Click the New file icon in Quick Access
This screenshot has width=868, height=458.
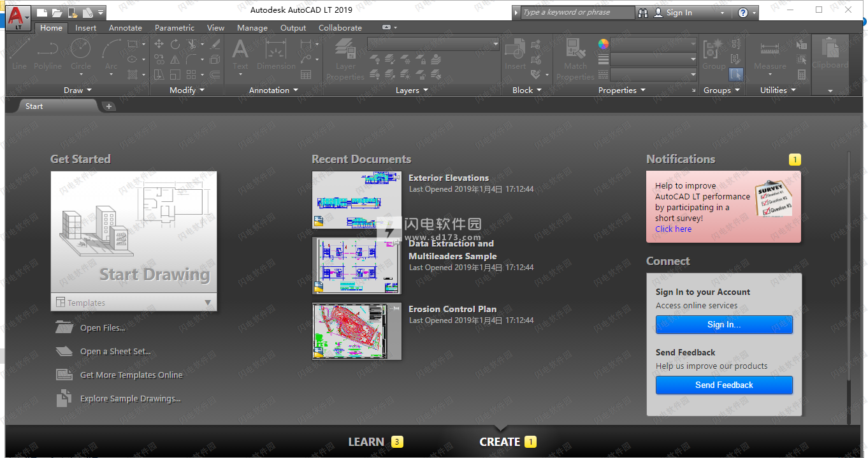tap(43, 13)
